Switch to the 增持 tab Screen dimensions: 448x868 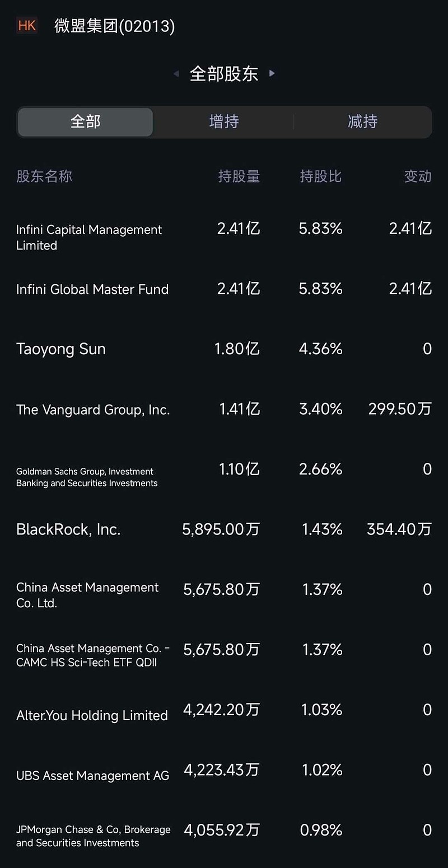click(223, 122)
